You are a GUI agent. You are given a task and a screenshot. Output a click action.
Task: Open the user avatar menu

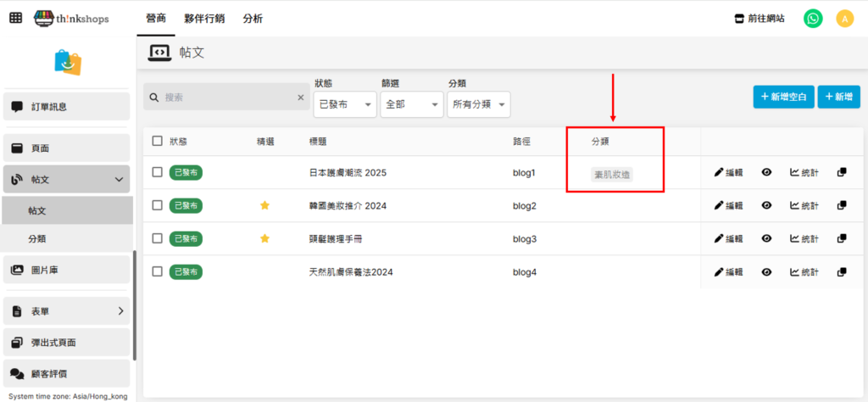(844, 19)
